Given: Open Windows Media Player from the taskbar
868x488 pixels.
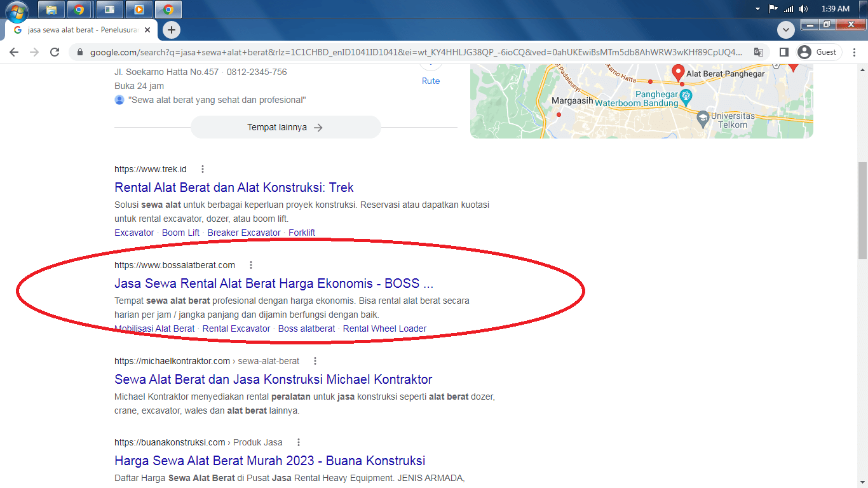Looking at the screenshot, I should 139,10.
